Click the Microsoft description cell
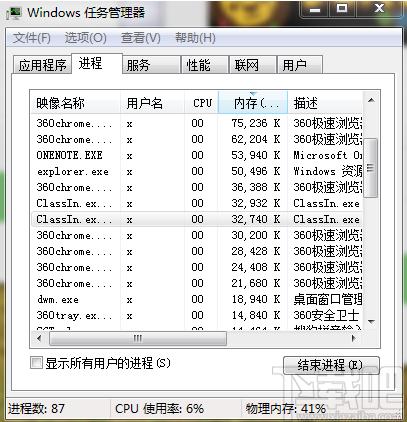 point(328,155)
